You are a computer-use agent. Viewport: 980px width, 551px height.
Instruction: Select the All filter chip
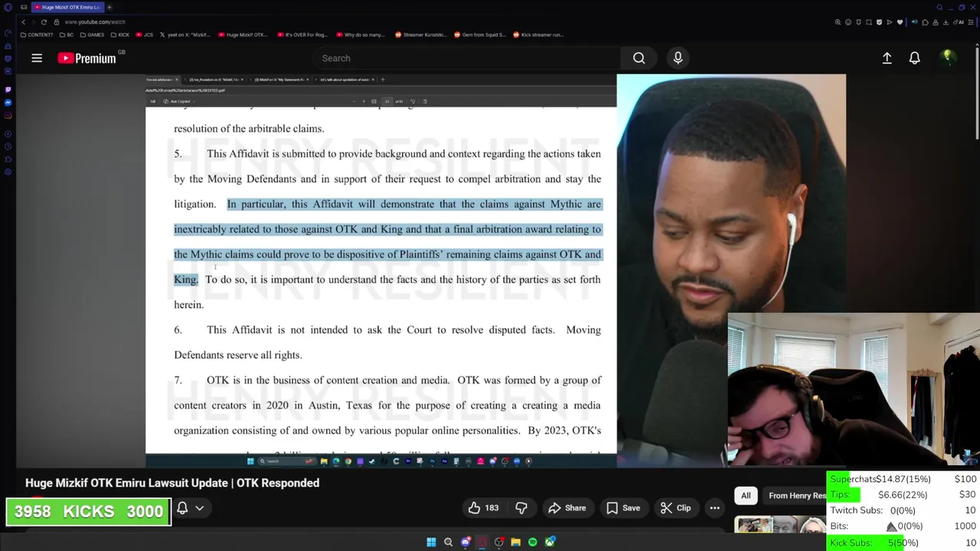pos(746,496)
